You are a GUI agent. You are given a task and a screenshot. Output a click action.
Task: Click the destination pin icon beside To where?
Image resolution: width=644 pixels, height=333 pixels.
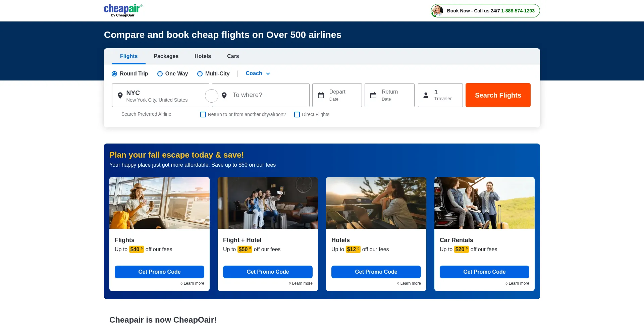[224, 96]
